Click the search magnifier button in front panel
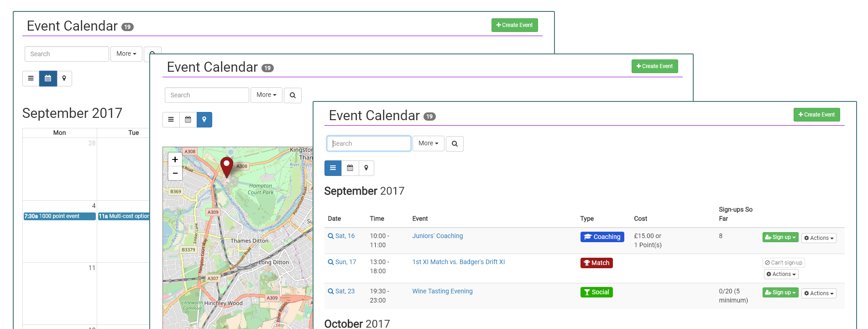Image resolution: width=868 pixels, height=329 pixels. 454,144
